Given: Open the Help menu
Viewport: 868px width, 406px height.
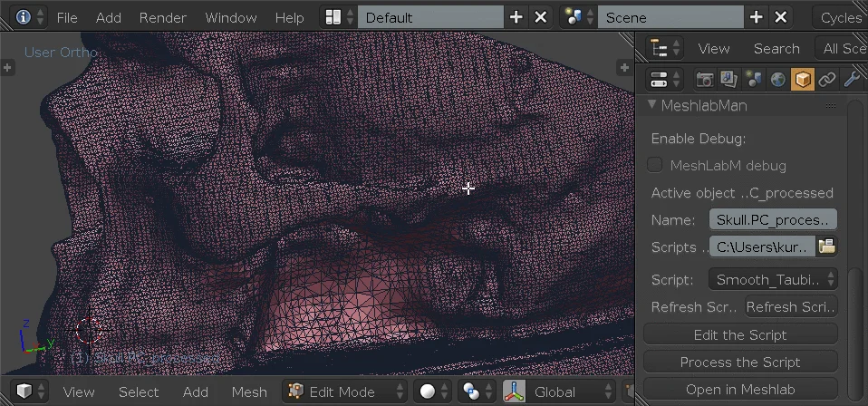Looking at the screenshot, I should point(290,18).
